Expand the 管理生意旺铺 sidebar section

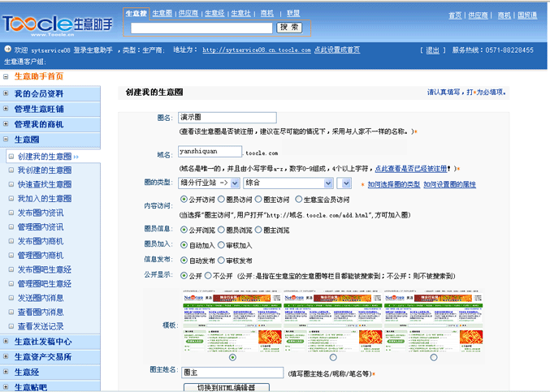point(6,109)
